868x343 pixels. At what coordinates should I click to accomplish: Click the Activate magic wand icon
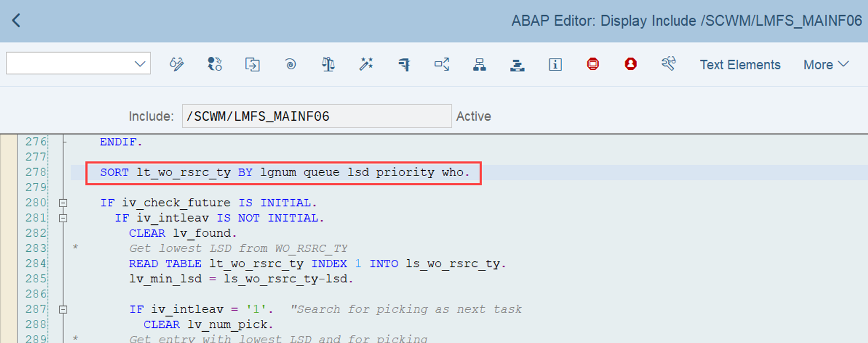366,64
